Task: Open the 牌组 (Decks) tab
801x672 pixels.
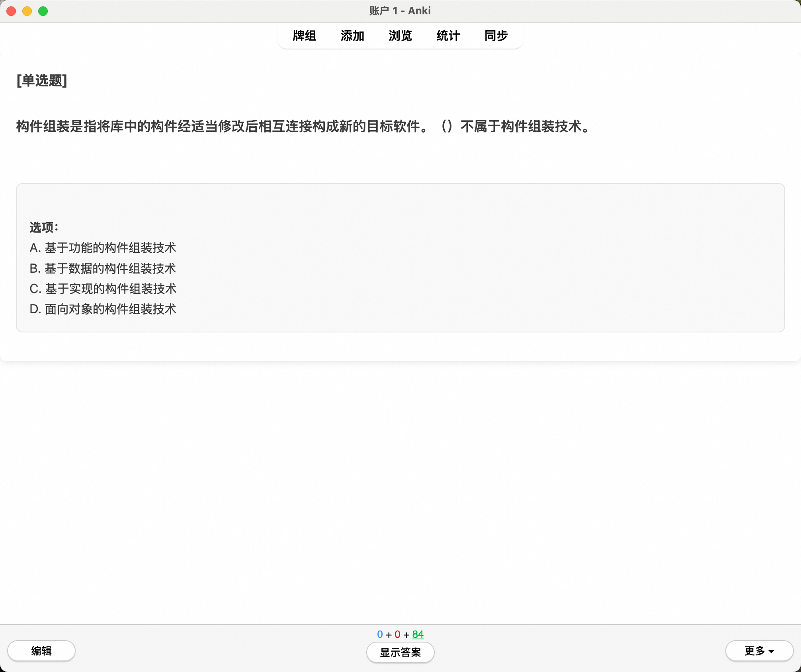Action: point(304,36)
